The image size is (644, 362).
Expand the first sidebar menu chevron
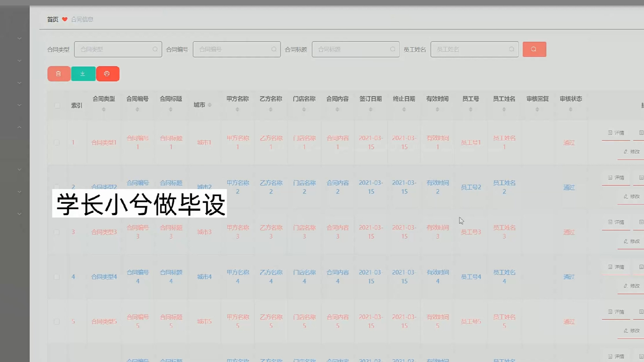pos(19,39)
